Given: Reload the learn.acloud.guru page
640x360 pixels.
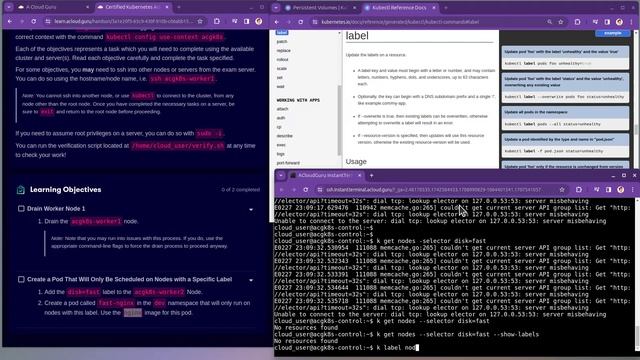Looking at the screenshot, I should tap(33, 21).
